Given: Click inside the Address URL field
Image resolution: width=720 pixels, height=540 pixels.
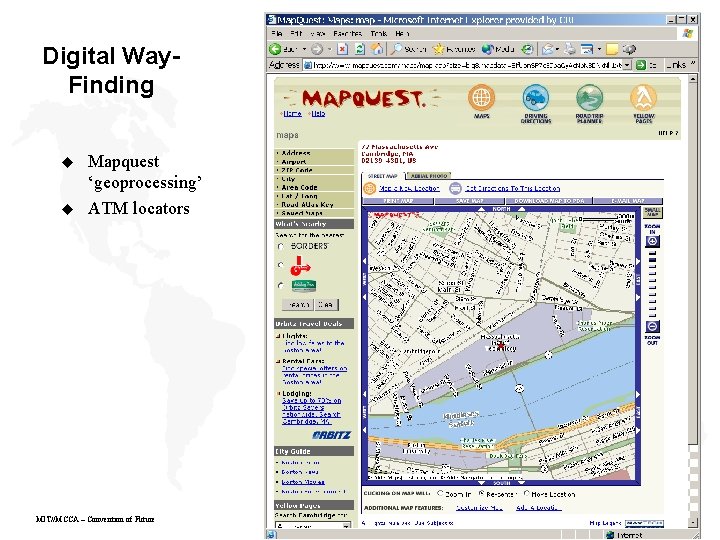Looking at the screenshot, I should 463,65.
